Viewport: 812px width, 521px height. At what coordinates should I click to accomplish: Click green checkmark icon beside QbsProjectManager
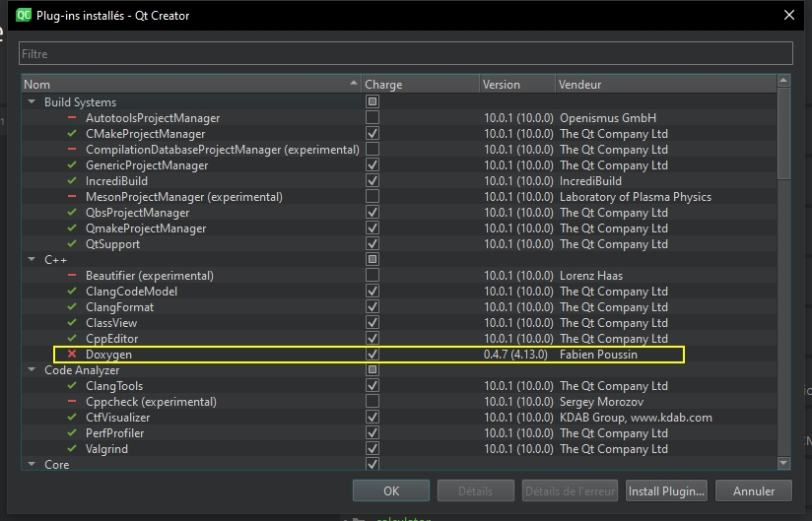tap(72, 212)
